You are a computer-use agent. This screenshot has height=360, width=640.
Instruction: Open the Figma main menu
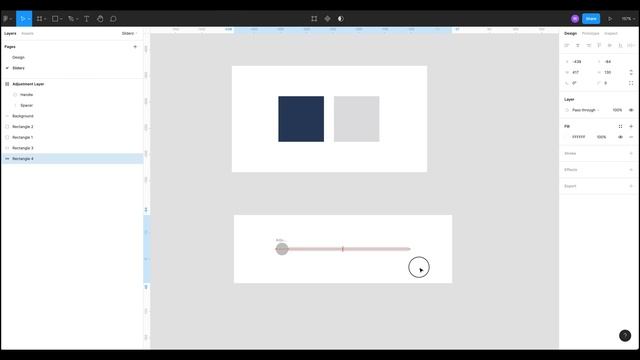[x=6, y=19]
